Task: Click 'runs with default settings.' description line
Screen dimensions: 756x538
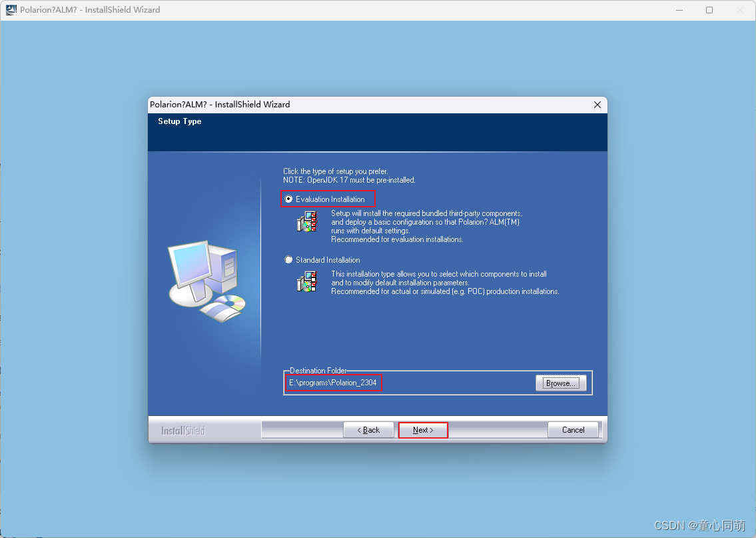Action: [370, 231]
